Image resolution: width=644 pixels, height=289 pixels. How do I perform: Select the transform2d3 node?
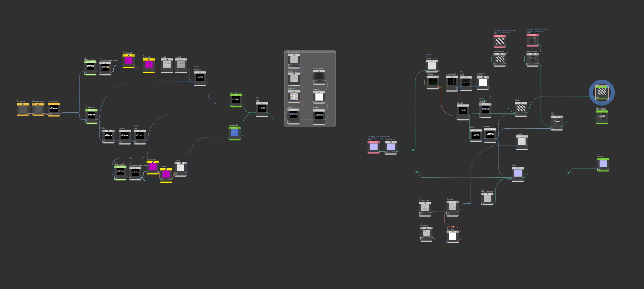(x=391, y=148)
